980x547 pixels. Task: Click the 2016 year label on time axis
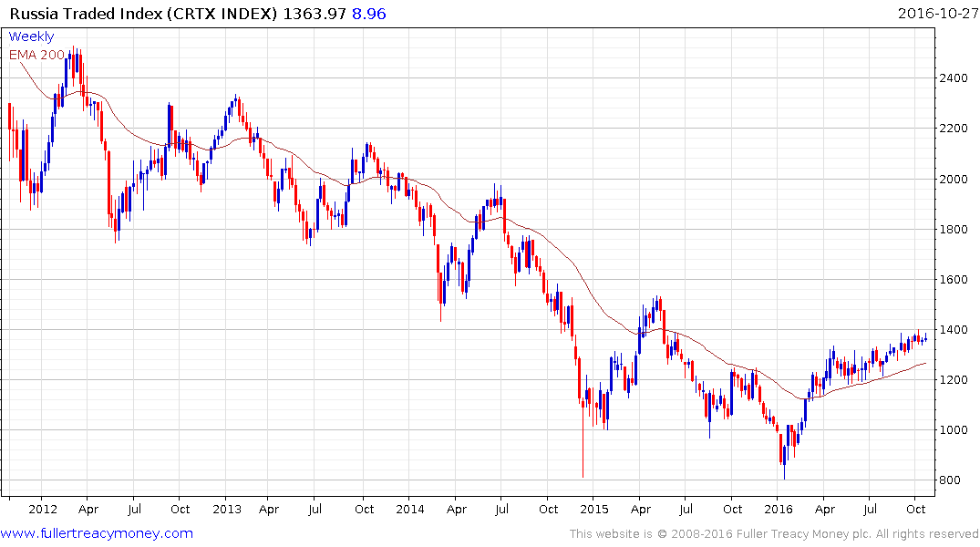[x=779, y=510]
